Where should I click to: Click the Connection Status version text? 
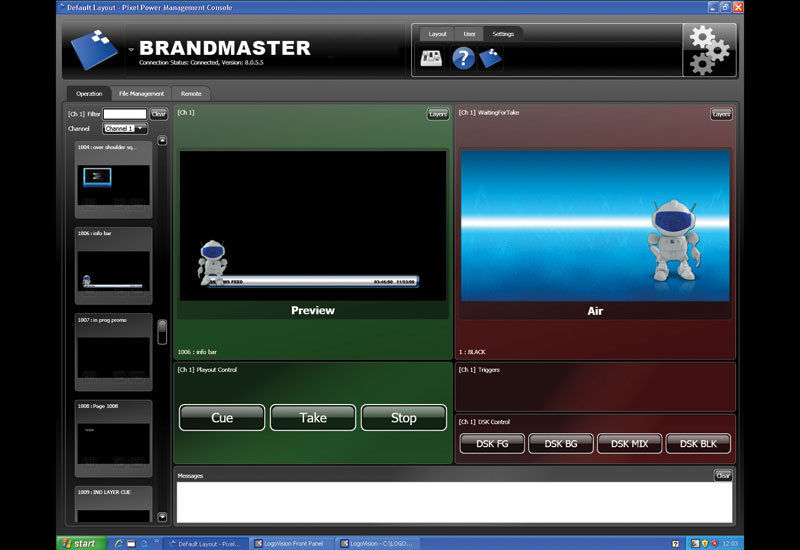coord(201,63)
